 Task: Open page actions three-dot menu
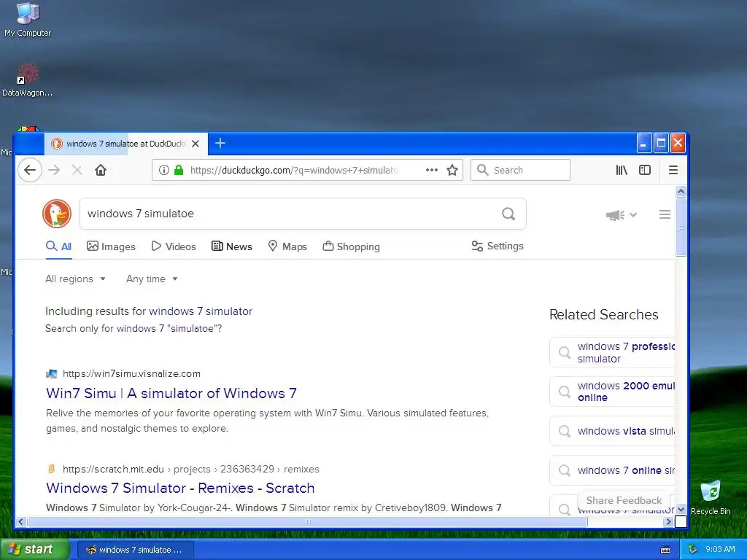click(432, 170)
